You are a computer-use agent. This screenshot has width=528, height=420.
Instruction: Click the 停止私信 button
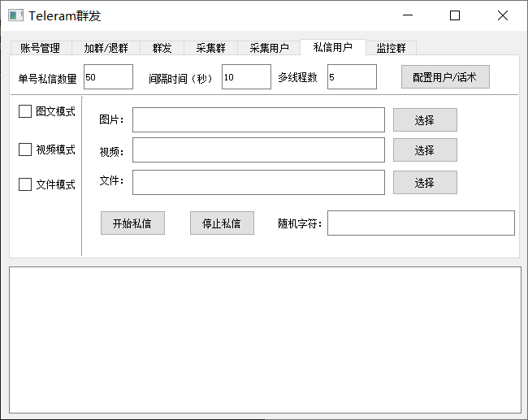[222, 223]
